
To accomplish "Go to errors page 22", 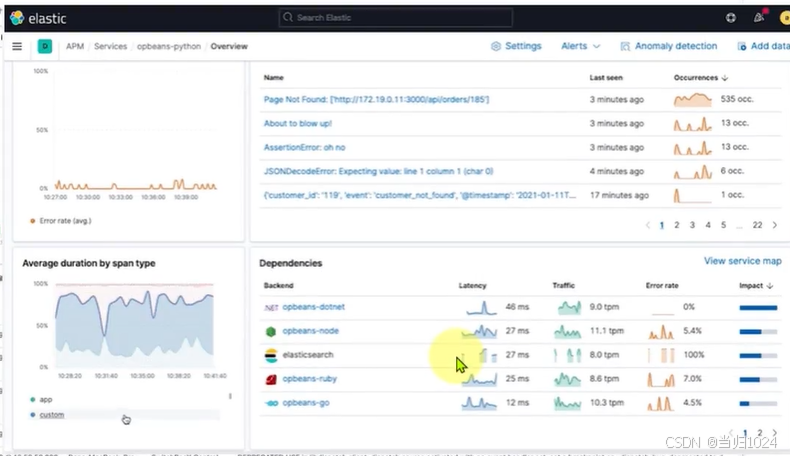I will pyautogui.click(x=757, y=225).
